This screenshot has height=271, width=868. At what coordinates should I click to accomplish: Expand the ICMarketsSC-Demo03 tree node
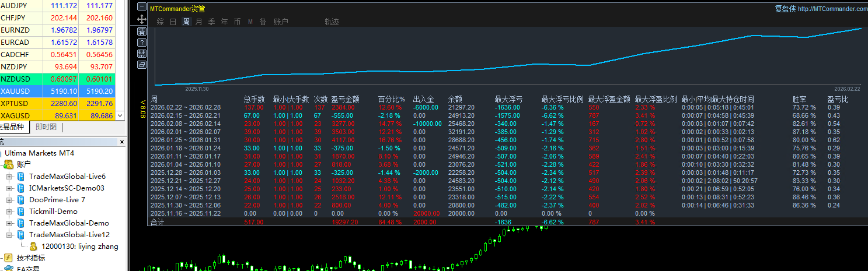pyautogui.click(x=9, y=188)
